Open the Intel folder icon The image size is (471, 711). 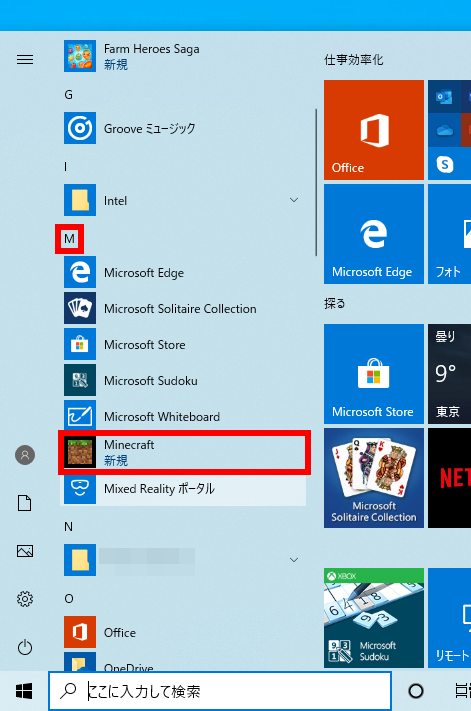80,200
